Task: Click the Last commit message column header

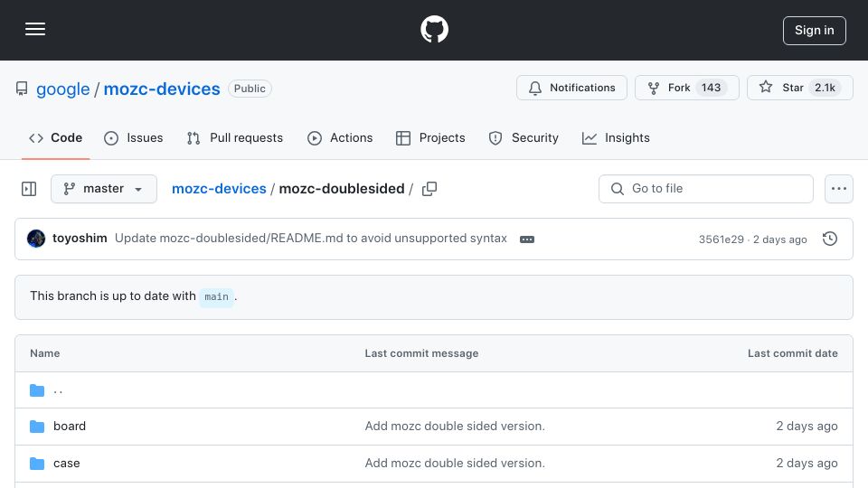Action: 421,353
